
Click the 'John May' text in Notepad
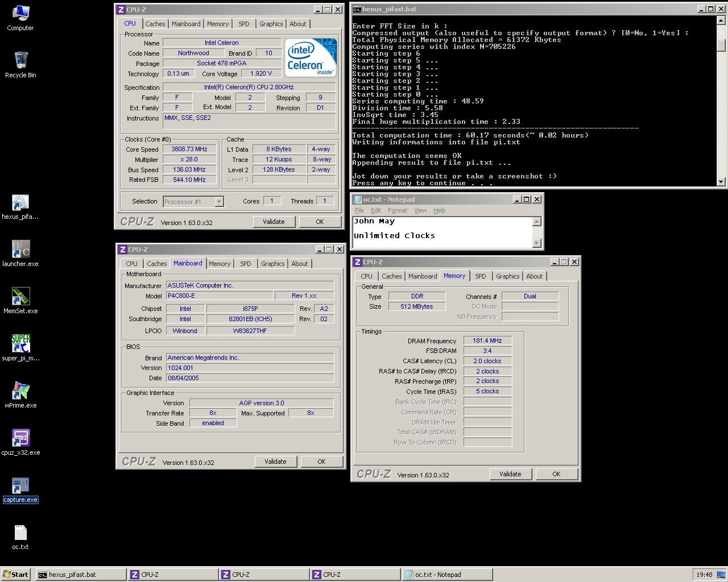pyautogui.click(x=374, y=221)
